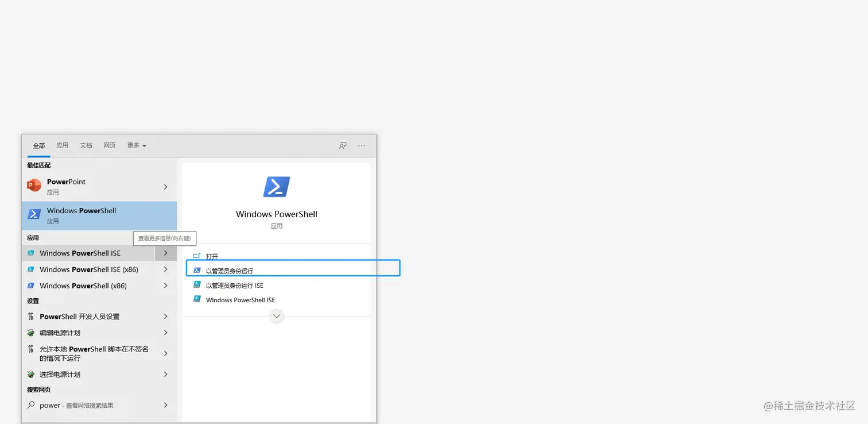Click large Windows PowerShell logo in preview
Image resolution: width=868 pixels, height=424 pixels.
point(277,187)
